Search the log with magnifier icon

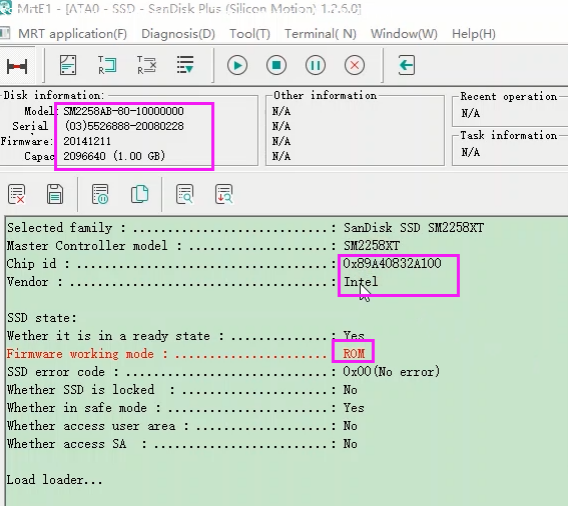click(185, 194)
